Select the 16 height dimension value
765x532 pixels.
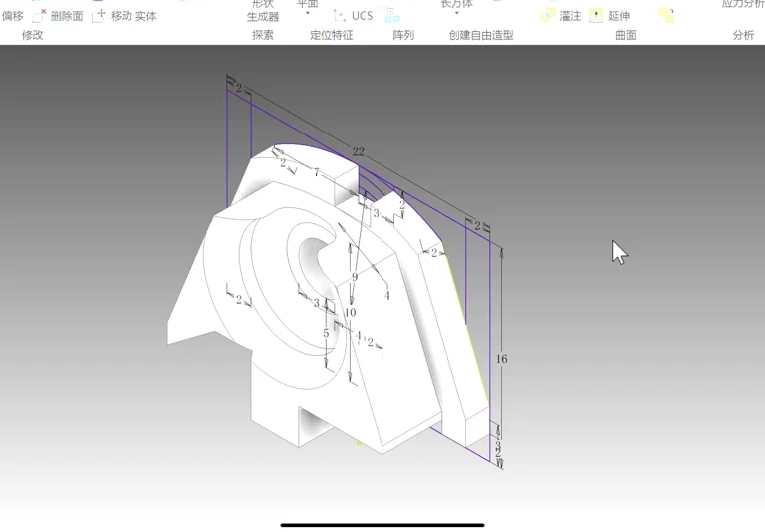pos(501,359)
